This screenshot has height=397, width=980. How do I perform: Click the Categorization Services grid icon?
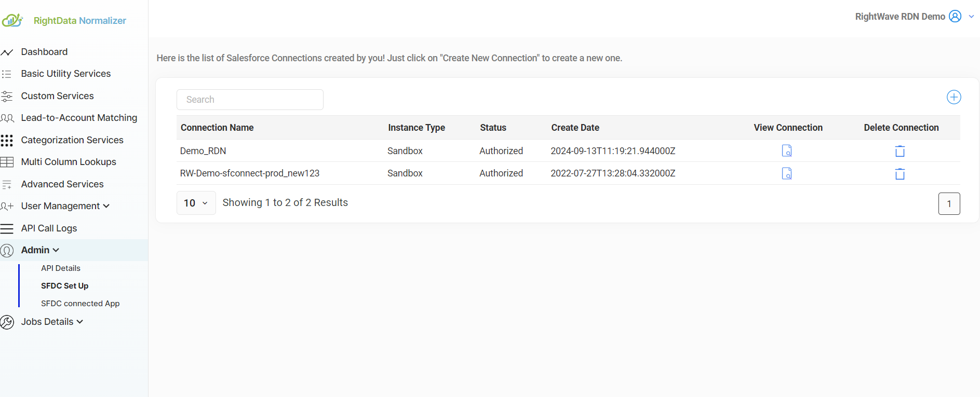point(7,140)
